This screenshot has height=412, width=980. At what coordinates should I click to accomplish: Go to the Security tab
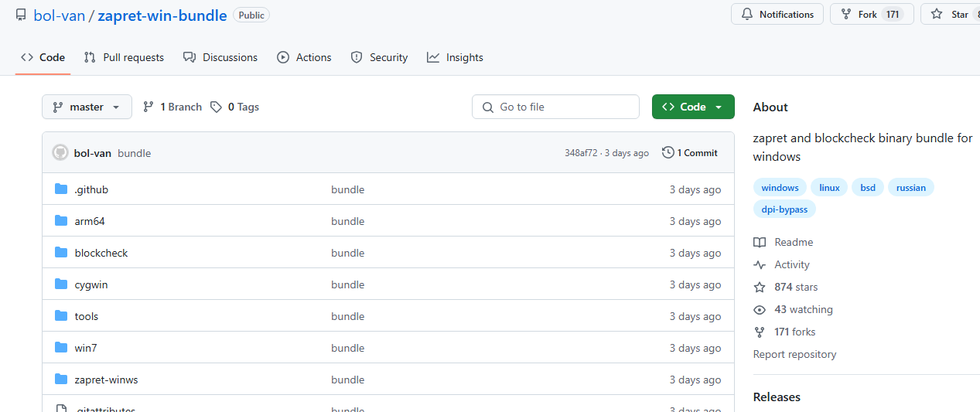(379, 57)
